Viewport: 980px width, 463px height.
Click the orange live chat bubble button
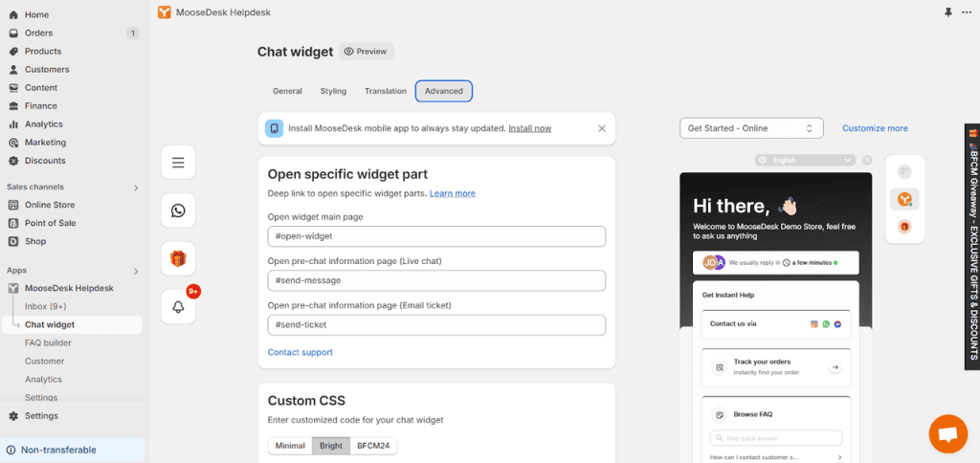tap(948, 433)
